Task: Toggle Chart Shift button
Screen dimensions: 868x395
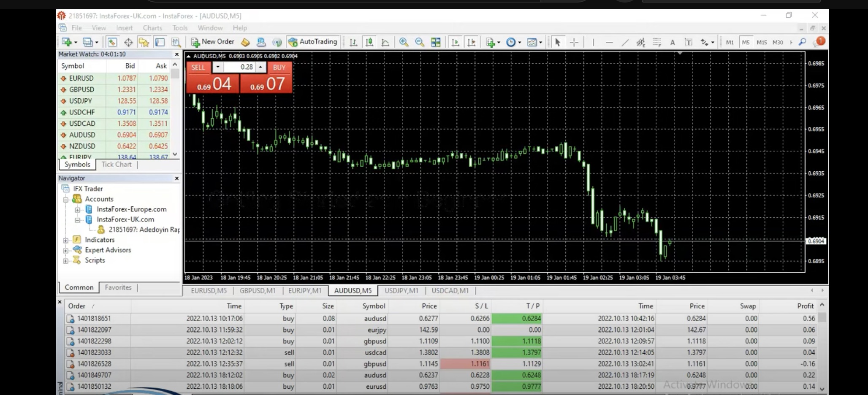Action: coord(471,42)
